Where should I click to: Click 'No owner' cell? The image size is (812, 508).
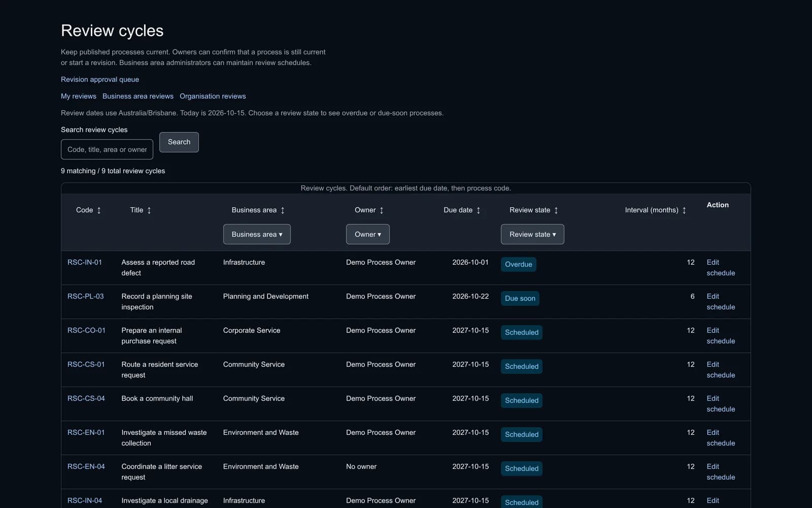pyautogui.click(x=361, y=466)
